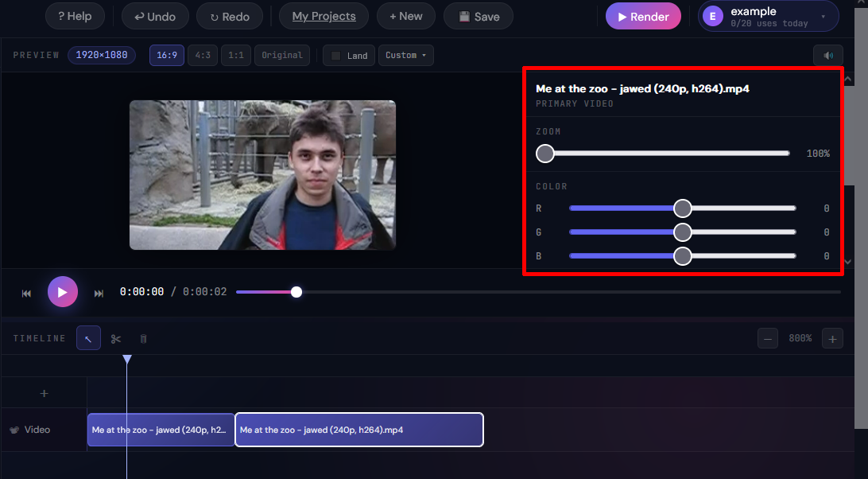Click the PRIMARY VIDEO label
The width and height of the screenshot is (868, 479).
575,103
